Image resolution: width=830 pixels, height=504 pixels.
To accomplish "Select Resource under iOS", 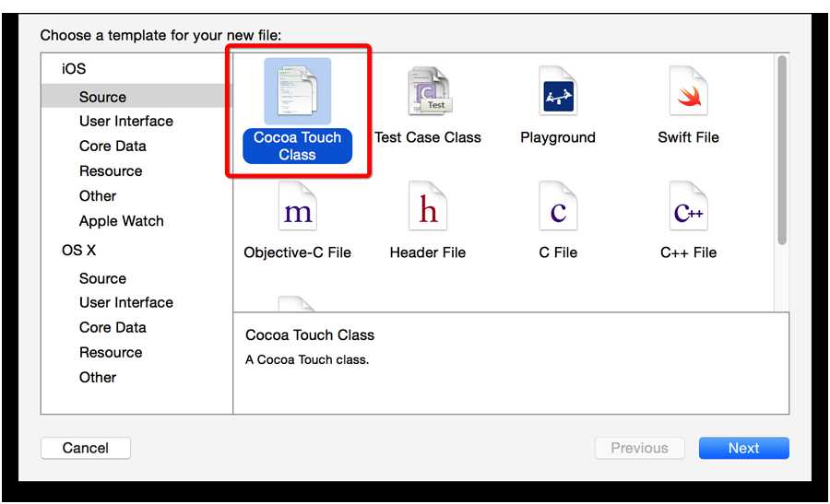I will click(111, 170).
